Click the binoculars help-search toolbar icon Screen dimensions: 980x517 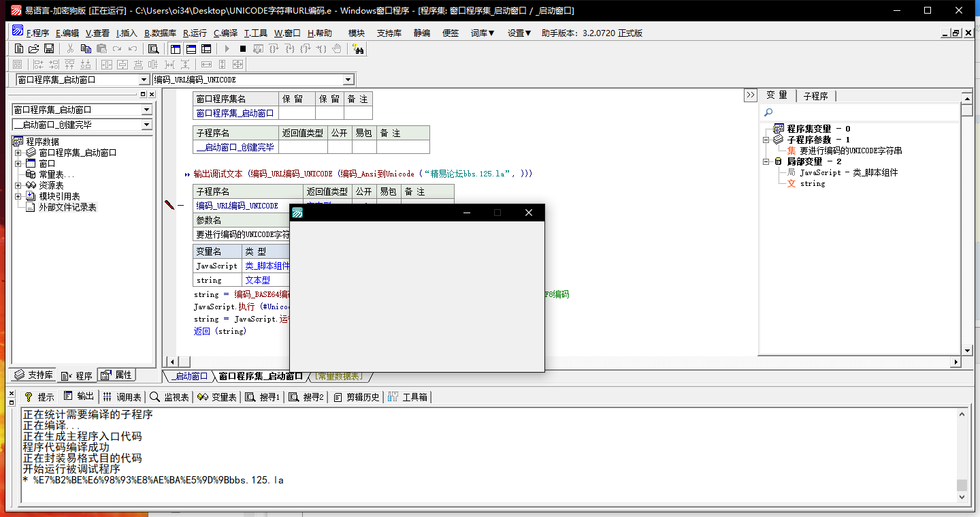[359, 48]
